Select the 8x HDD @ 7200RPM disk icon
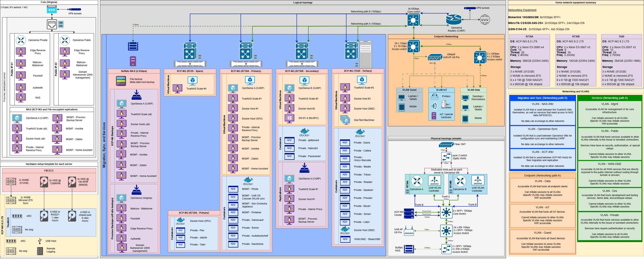 click(x=44, y=182)
